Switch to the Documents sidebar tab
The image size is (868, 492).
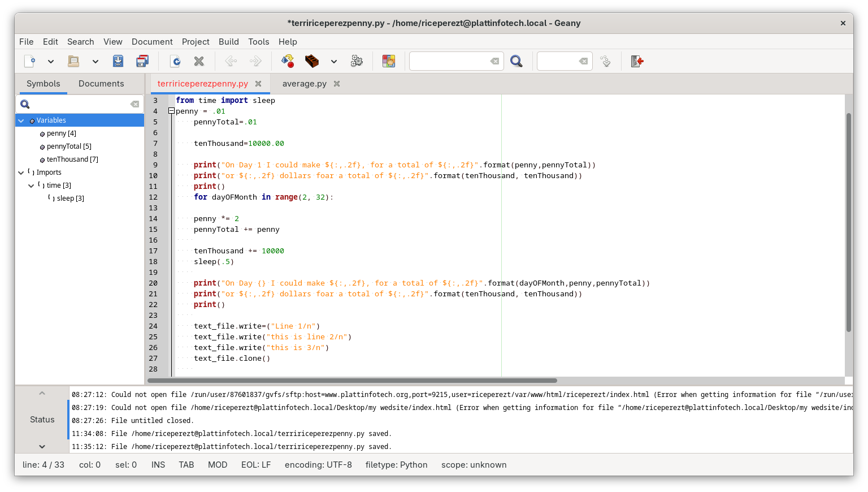(101, 84)
